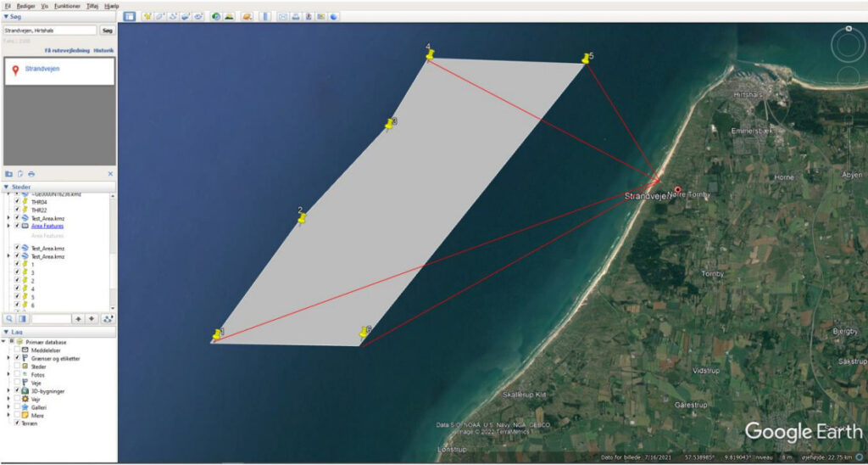Click the Søg search button
Image resolution: width=868 pixels, height=465 pixels.
(107, 31)
